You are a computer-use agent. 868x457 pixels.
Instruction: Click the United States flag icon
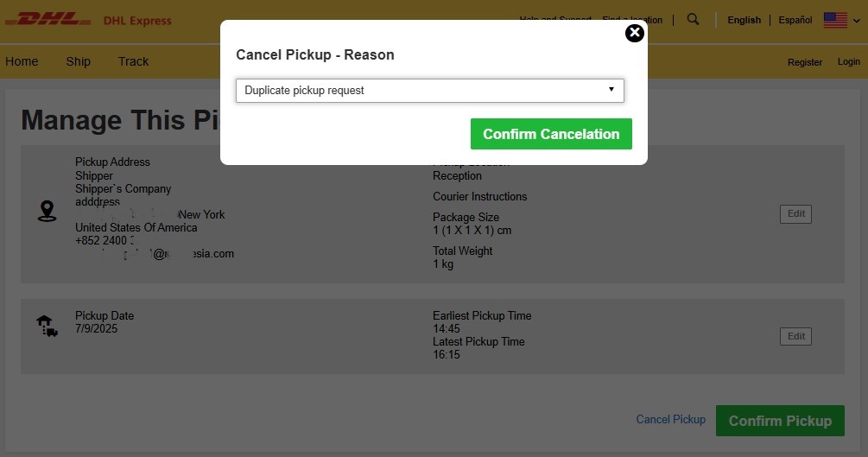point(835,20)
